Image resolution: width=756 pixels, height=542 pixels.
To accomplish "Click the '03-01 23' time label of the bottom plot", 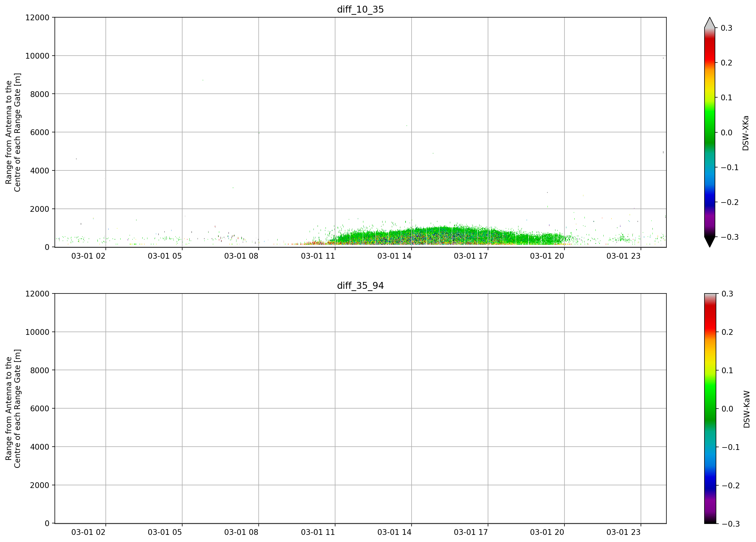I will 623,532.
